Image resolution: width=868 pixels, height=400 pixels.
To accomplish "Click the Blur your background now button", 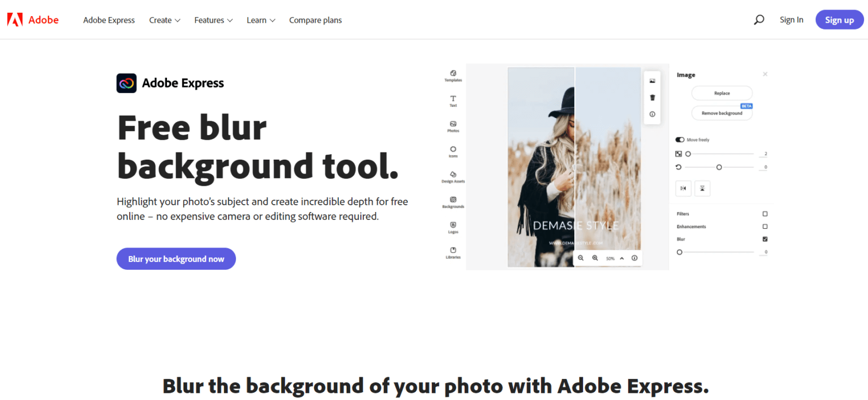I will 176,259.
